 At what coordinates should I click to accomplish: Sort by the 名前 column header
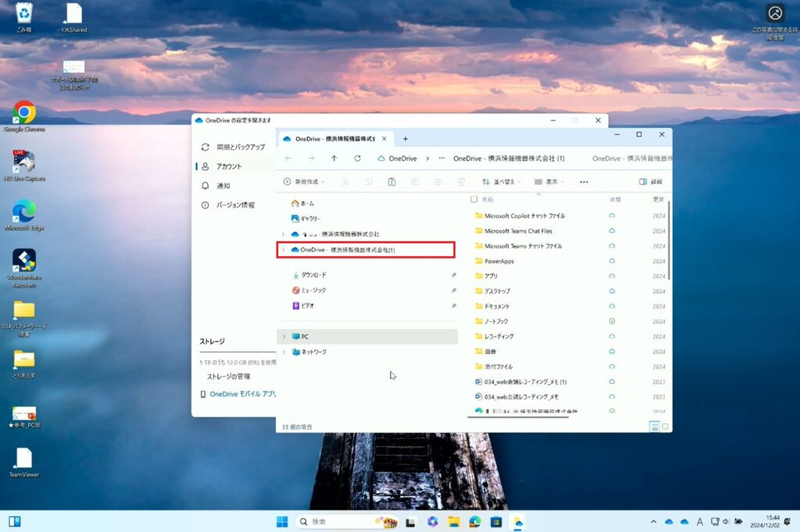[x=487, y=199]
